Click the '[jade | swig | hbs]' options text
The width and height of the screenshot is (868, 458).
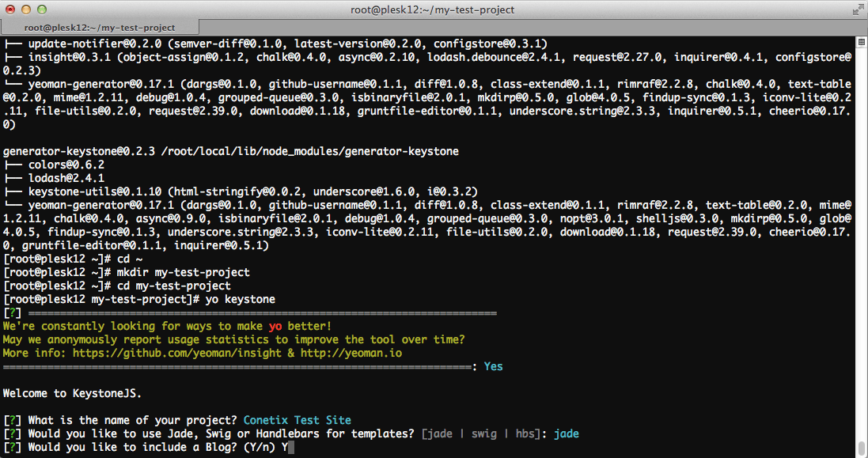pos(481,433)
